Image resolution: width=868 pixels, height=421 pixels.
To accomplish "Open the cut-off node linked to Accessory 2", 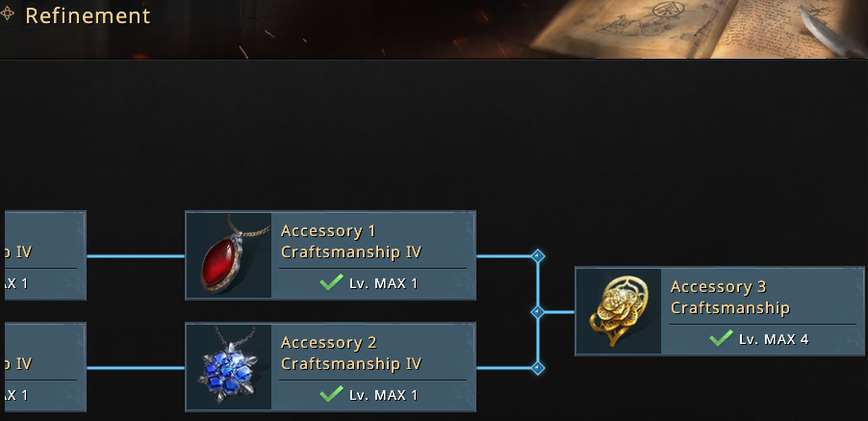I will 45,367.
